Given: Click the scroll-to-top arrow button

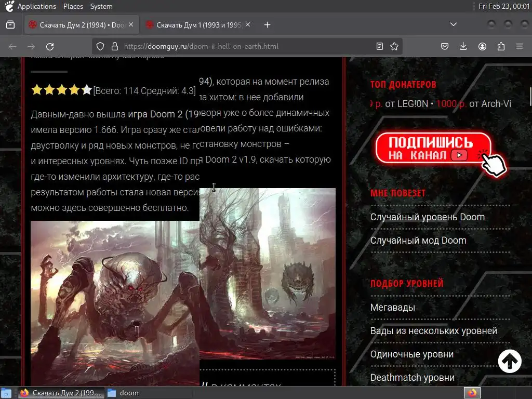Looking at the screenshot, I should point(510,361).
